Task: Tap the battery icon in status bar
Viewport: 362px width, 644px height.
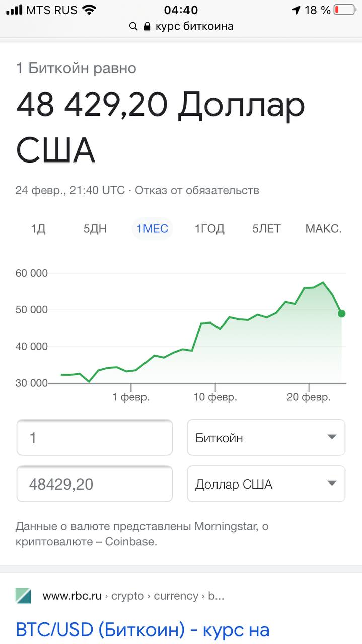Action: (x=345, y=10)
